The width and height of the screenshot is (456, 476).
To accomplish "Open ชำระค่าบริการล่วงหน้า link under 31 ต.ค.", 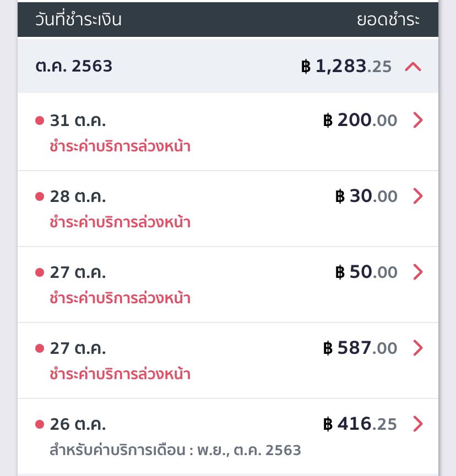I will (x=120, y=146).
